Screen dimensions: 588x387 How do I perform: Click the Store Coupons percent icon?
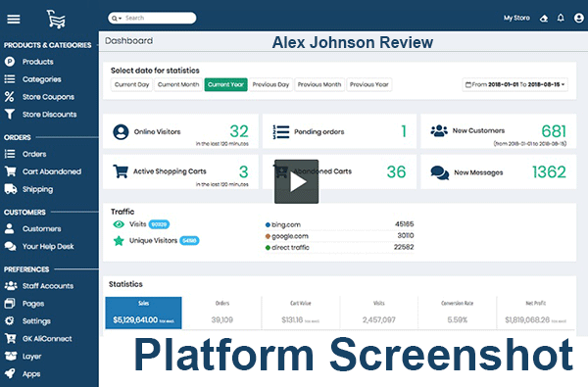[x=10, y=97]
